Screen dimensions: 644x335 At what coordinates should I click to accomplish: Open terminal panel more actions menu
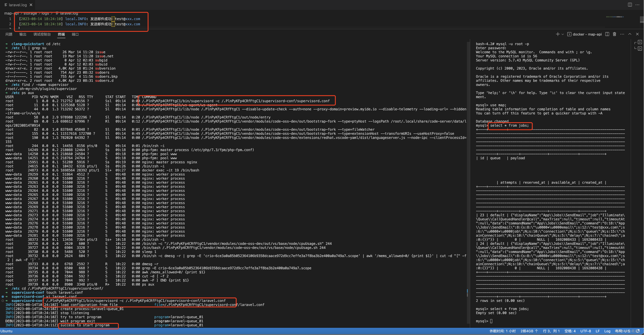622,34
